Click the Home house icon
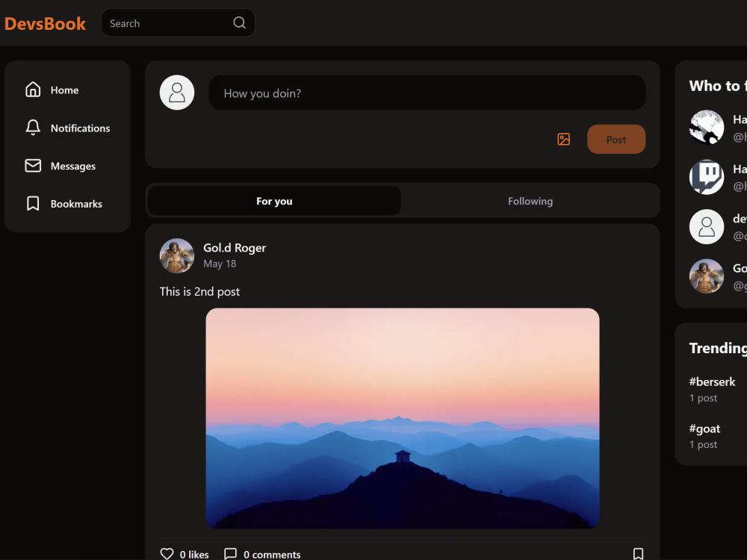Image resolution: width=747 pixels, height=560 pixels. point(33,90)
